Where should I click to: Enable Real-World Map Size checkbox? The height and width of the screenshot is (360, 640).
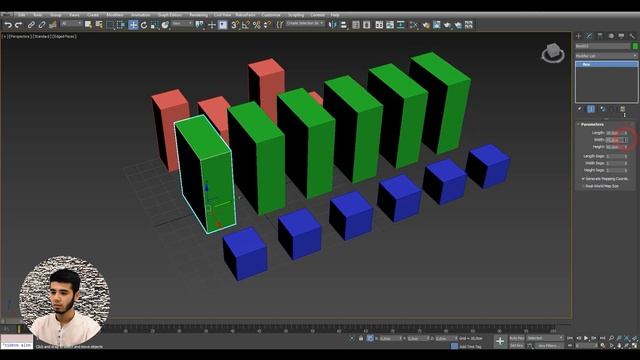583,186
